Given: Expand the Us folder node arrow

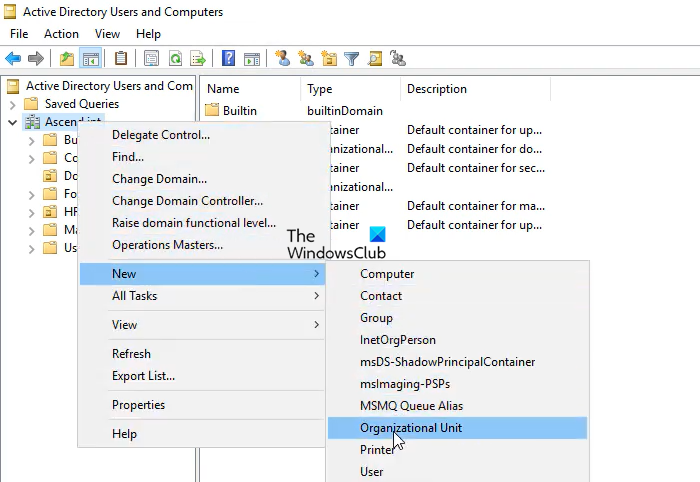Looking at the screenshot, I should point(31,249).
